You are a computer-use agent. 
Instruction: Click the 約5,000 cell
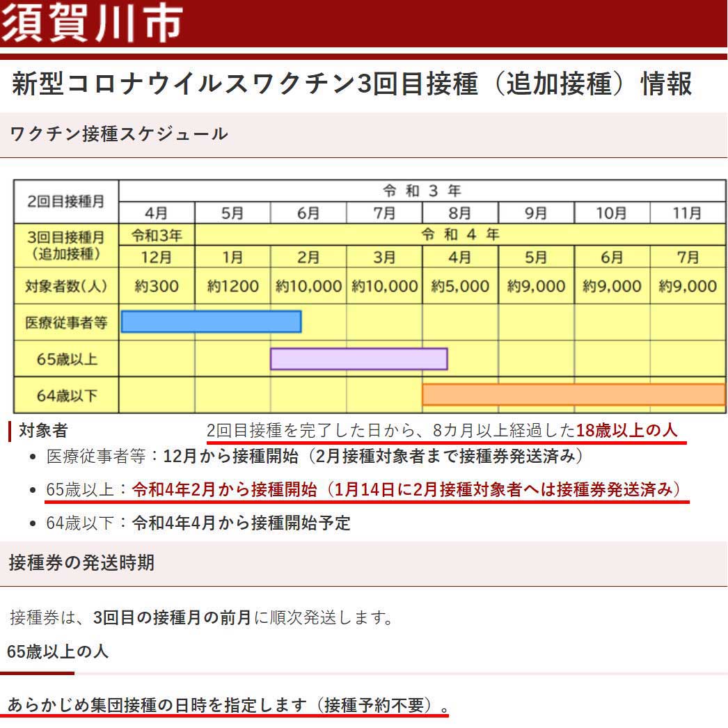coord(460,286)
